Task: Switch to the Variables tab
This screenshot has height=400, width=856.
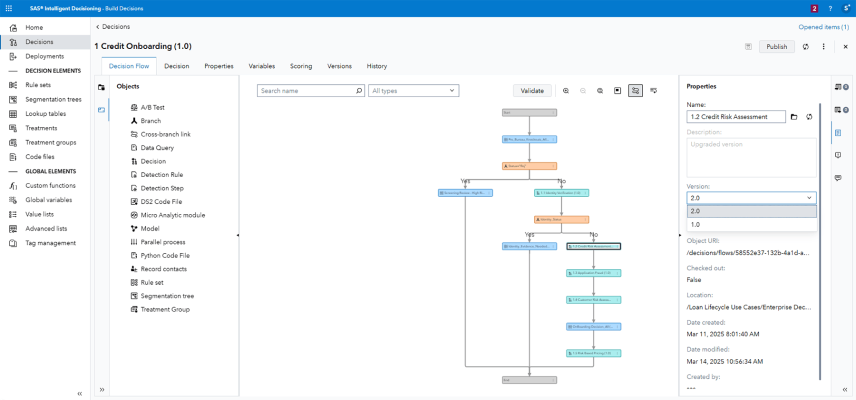Action: (x=262, y=66)
